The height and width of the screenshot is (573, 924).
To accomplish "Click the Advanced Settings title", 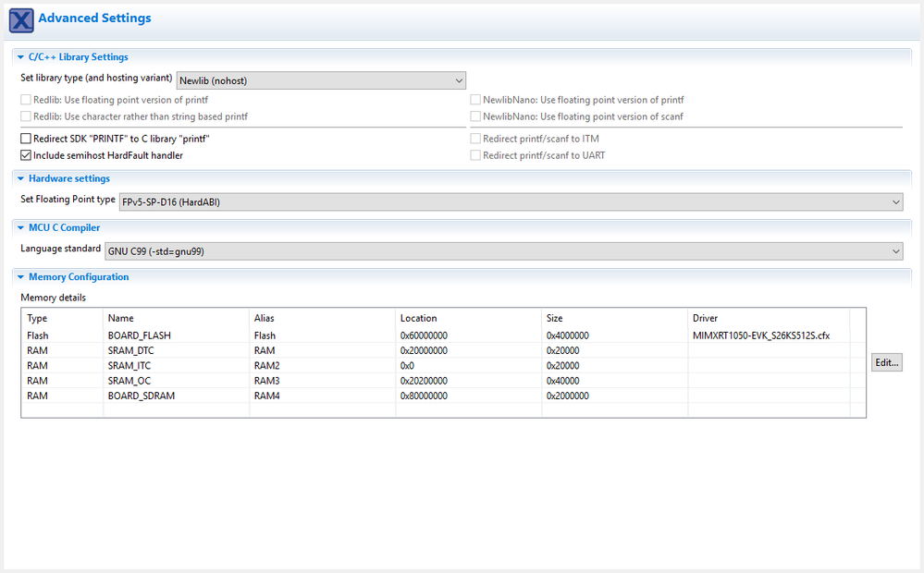I will pyautogui.click(x=94, y=18).
